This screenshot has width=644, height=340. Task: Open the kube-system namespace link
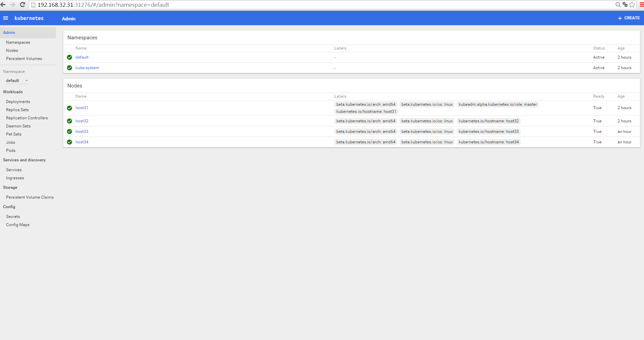click(x=87, y=68)
